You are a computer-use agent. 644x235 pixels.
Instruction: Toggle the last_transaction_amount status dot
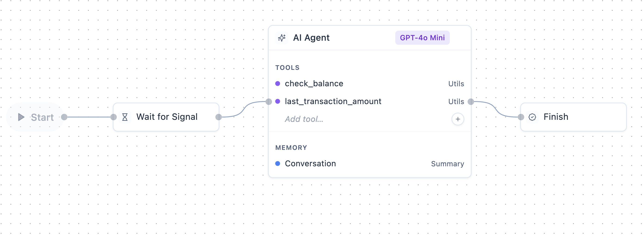pyautogui.click(x=278, y=101)
